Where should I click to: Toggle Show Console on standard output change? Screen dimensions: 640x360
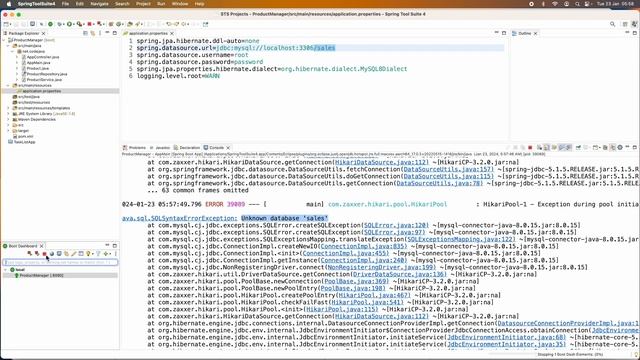point(562,147)
